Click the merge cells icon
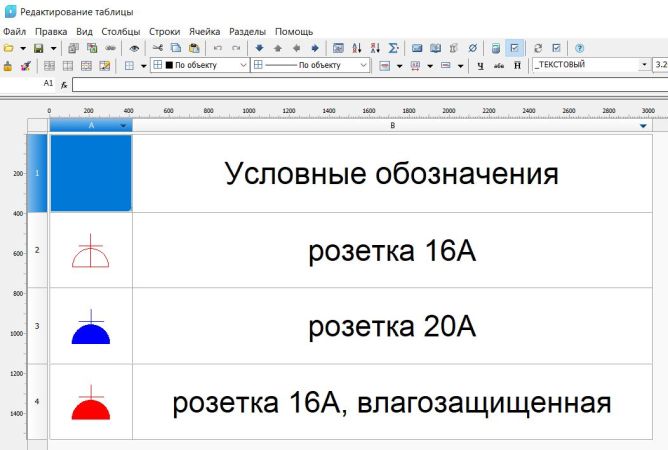The image size is (668, 450). 49,66
